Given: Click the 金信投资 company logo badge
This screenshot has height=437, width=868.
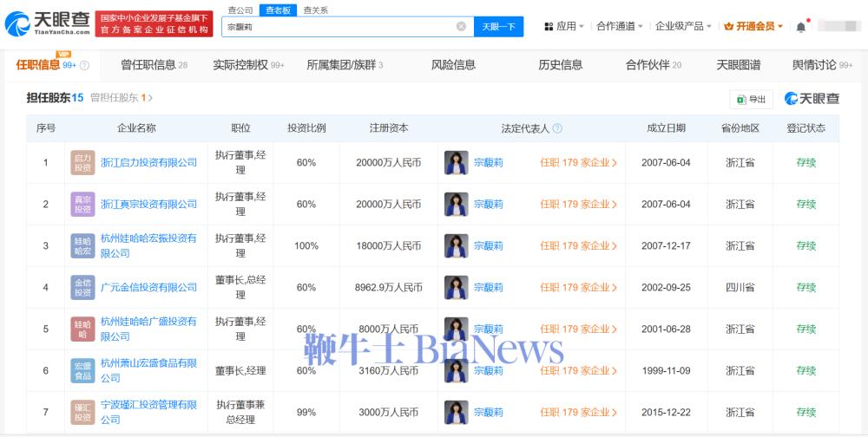Looking at the screenshot, I should (x=82, y=287).
